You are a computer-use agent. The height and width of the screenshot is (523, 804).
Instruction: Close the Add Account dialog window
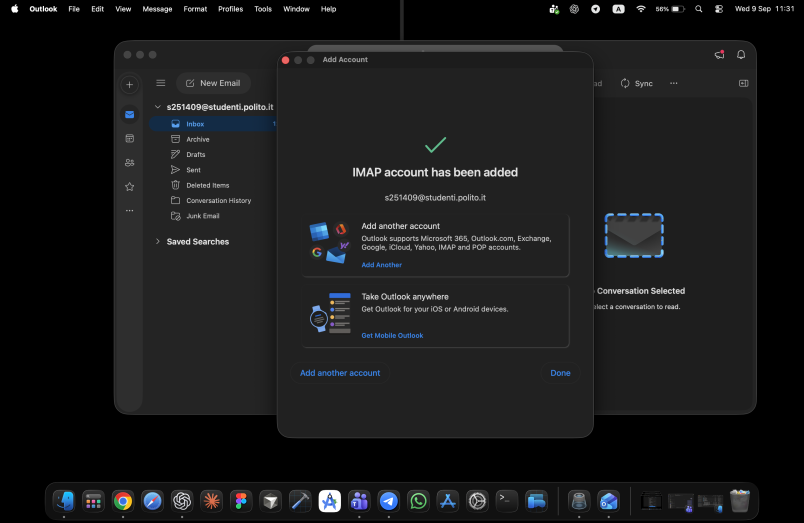(x=286, y=60)
